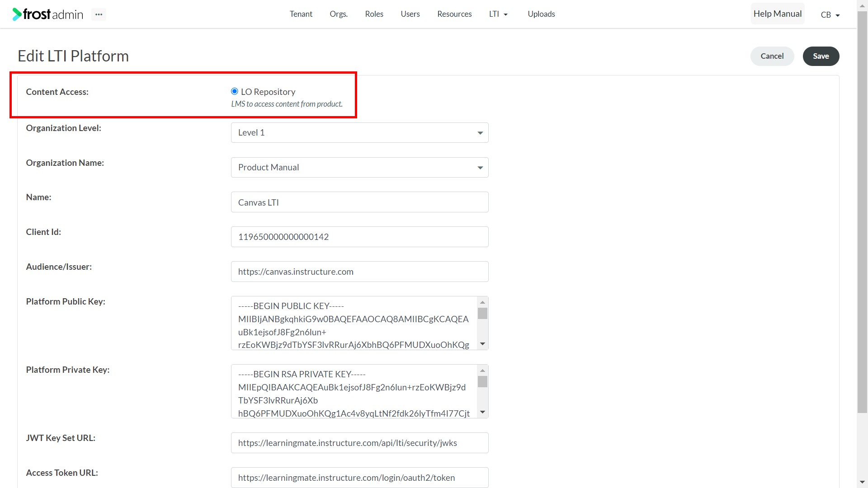
Task: Click the Audience/Issuer URL field
Action: pyautogui.click(x=360, y=272)
